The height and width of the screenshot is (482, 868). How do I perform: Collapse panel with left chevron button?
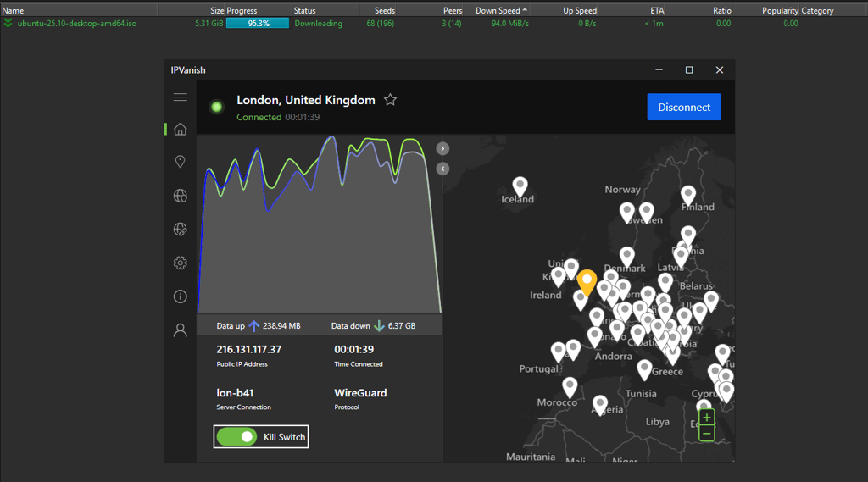[x=442, y=169]
